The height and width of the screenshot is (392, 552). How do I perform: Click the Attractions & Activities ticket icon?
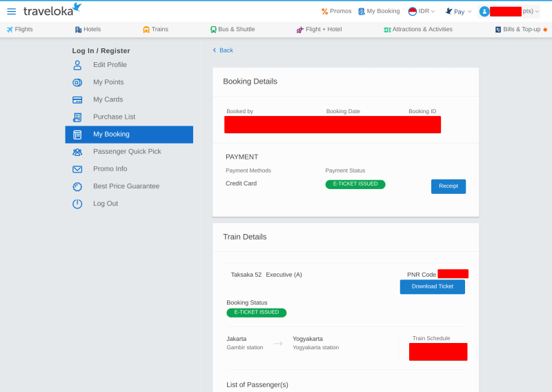click(x=387, y=30)
